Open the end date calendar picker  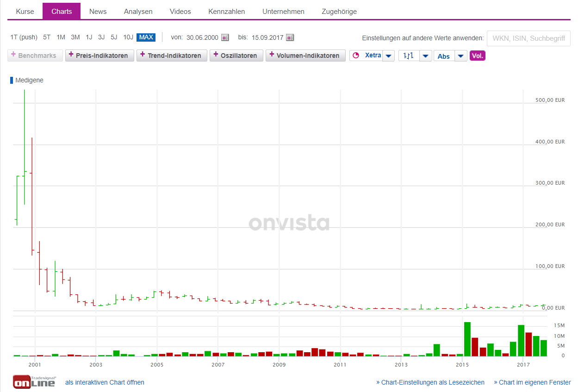[290, 37]
